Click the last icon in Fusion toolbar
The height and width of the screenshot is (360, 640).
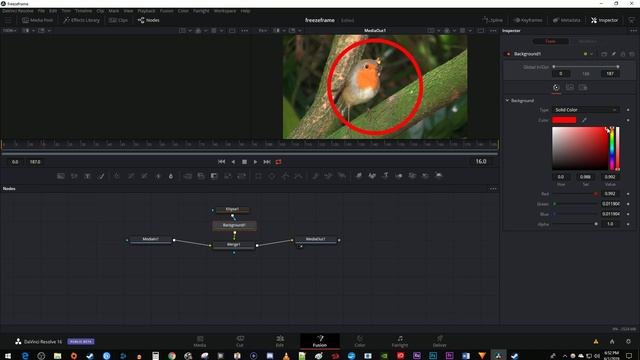pyautogui.click(x=439, y=176)
